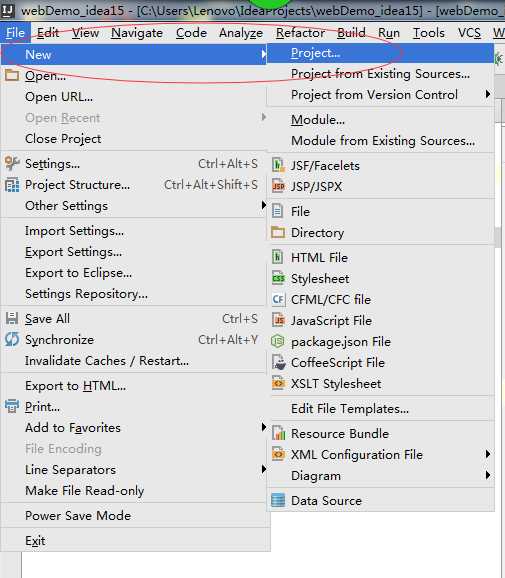Select Make File Read-only
The height and width of the screenshot is (578, 505).
84,491
